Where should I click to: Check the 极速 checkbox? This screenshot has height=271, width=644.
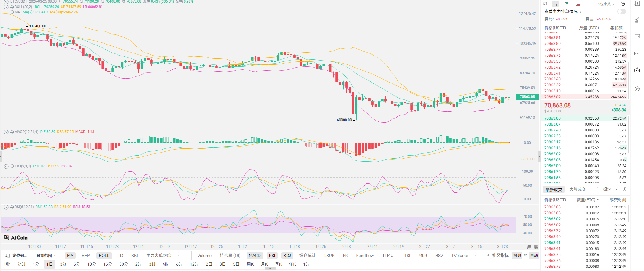(599, 189)
